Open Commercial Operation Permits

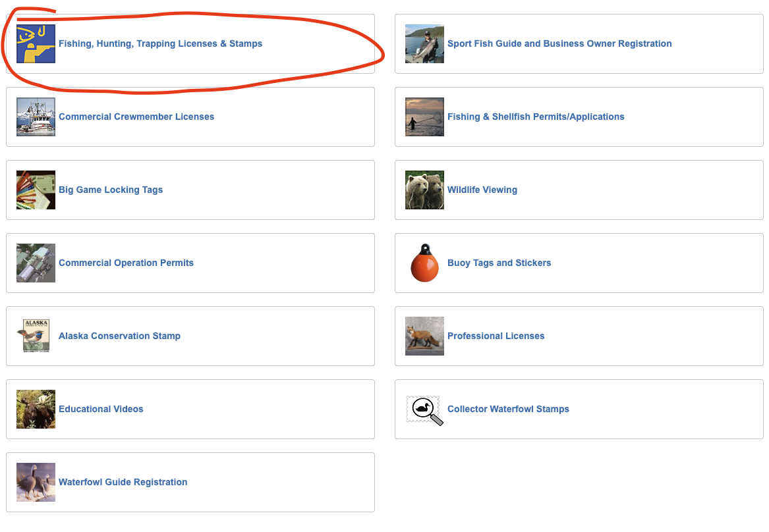[x=126, y=263]
